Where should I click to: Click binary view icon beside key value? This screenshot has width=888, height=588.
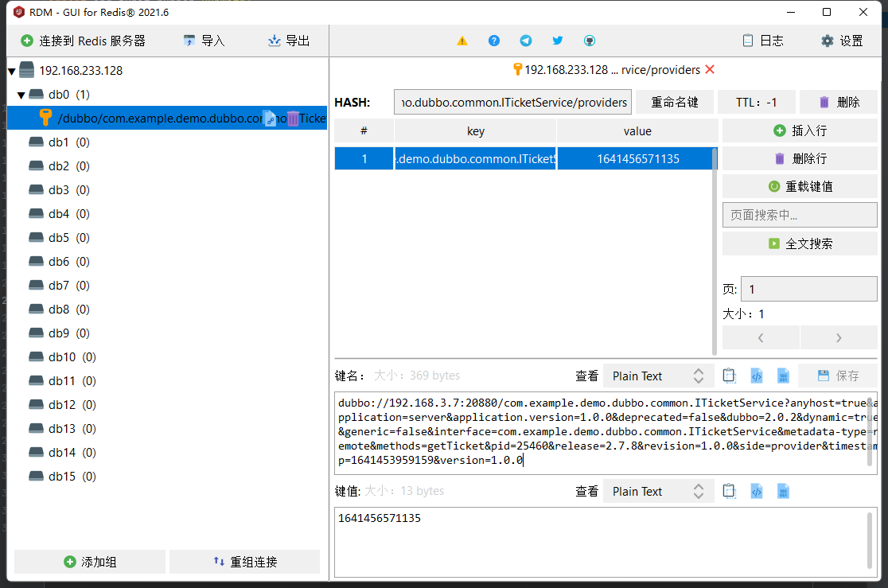tap(783, 491)
